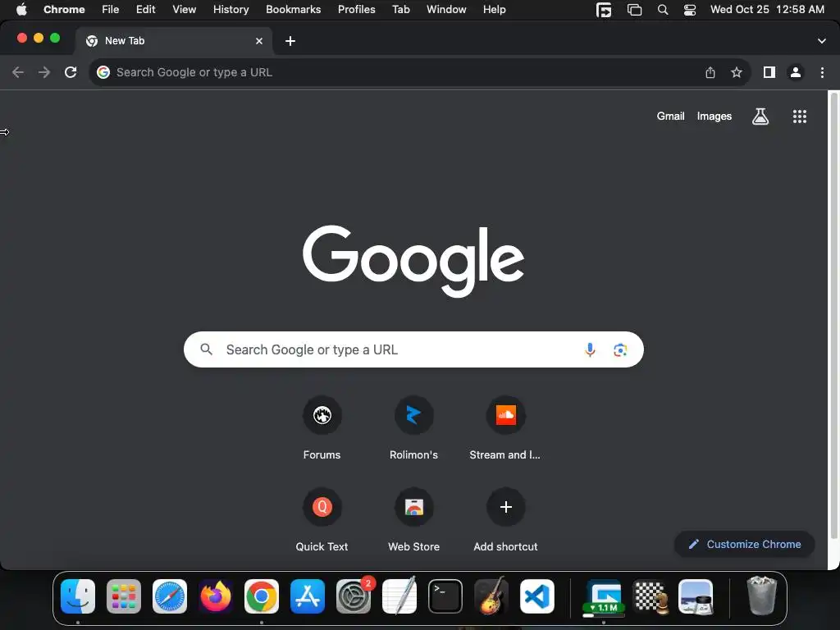Viewport: 840px width, 630px height.
Task: Open the Trash in the dock
Action: pos(761,596)
